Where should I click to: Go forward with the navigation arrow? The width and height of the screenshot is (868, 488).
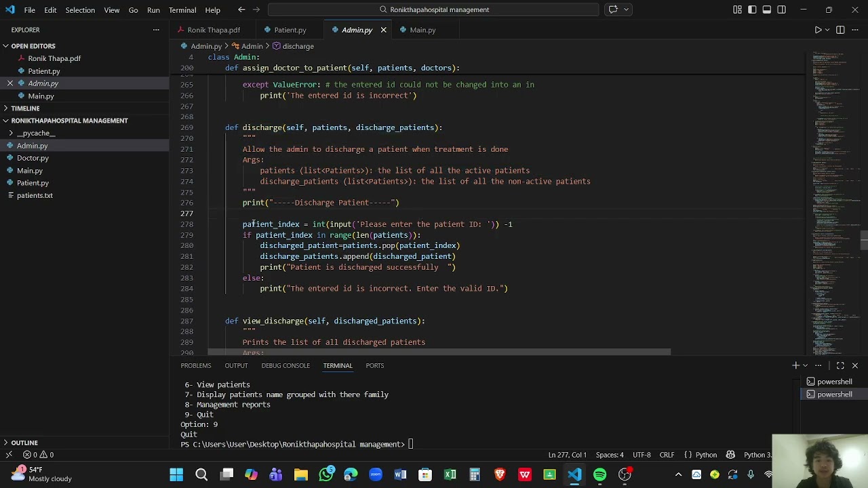pyautogui.click(x=258, y=9)
